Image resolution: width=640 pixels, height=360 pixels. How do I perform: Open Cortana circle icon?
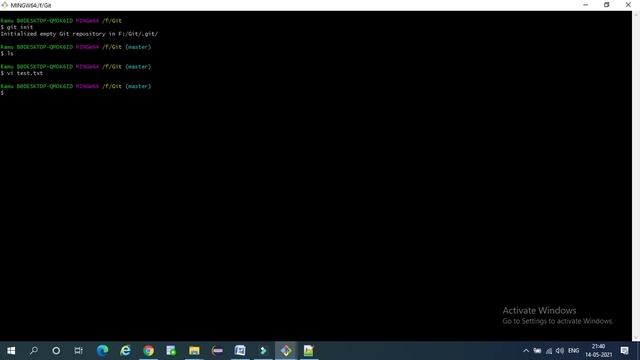56,351
